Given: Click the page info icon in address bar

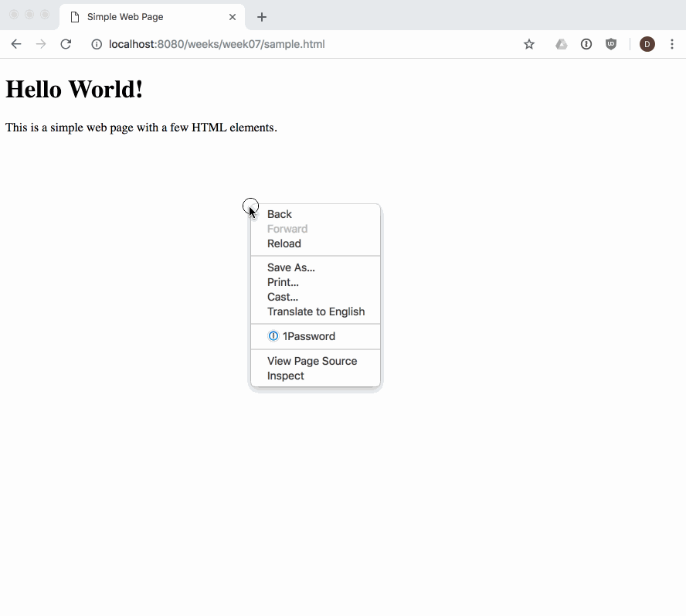Looking at the screenshot, I should tap(96, 44).
